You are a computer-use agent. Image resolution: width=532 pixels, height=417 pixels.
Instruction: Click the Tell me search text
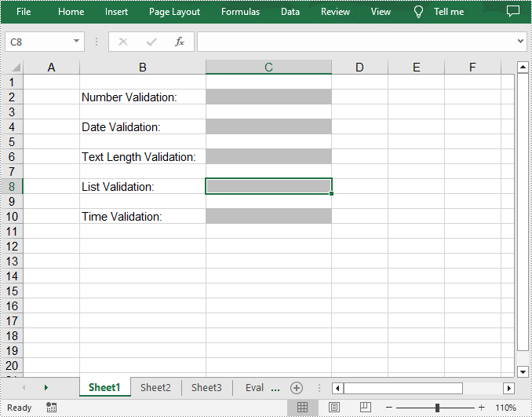[449, 12]
